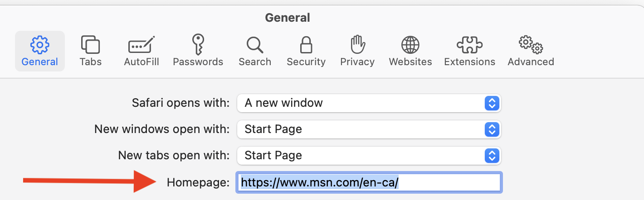Click the 'Homepage:' field label
644x200 pixels.
[x=198, y=182]
